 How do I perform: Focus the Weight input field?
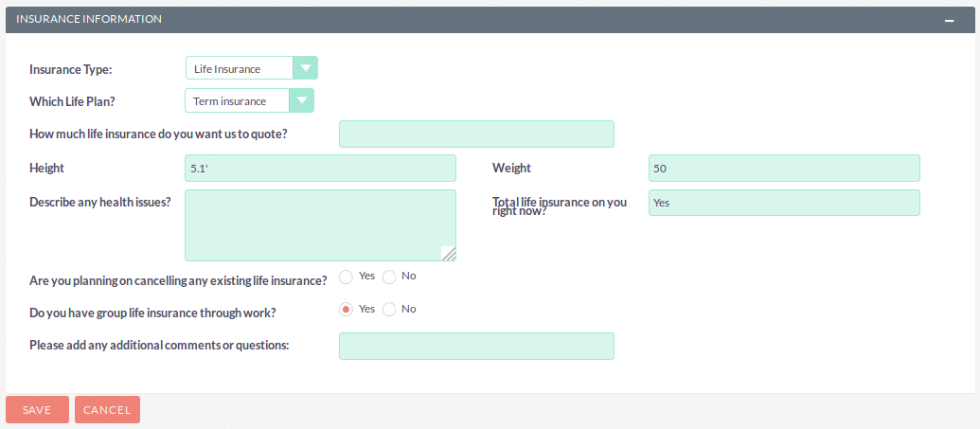[x=784, y=169]
